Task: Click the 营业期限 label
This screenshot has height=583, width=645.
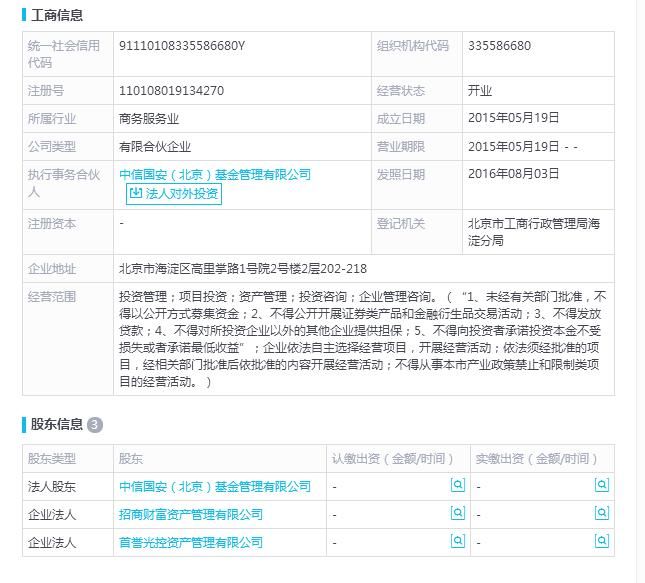Action: (401, 147)
